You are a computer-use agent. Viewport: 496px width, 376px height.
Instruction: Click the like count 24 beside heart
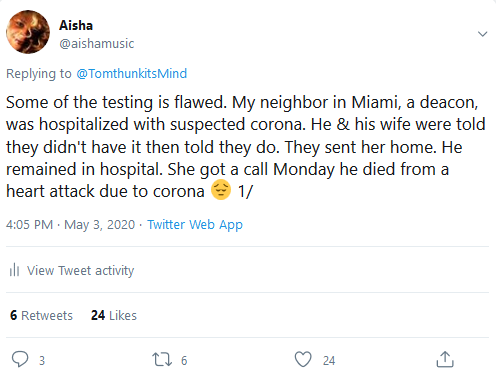(329, 361)
